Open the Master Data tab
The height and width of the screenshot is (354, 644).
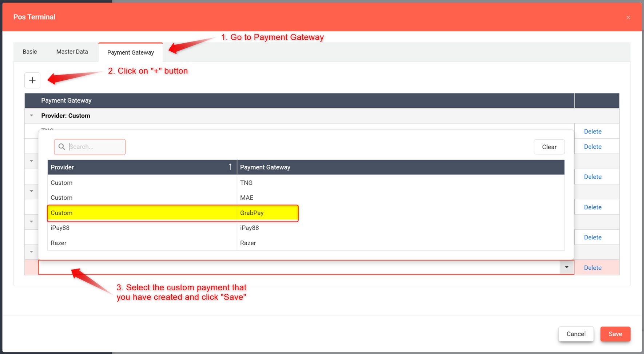[x=72, y=52]
